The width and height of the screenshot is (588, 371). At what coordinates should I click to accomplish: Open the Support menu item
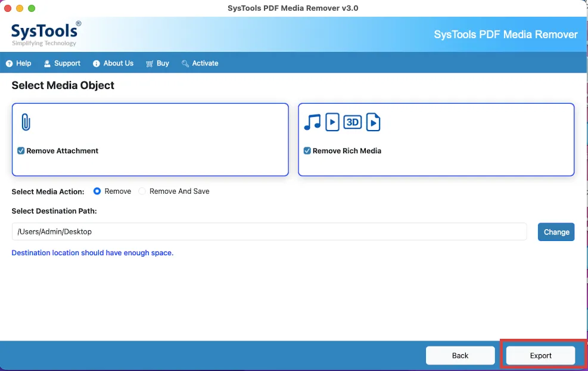coord(62,63)
